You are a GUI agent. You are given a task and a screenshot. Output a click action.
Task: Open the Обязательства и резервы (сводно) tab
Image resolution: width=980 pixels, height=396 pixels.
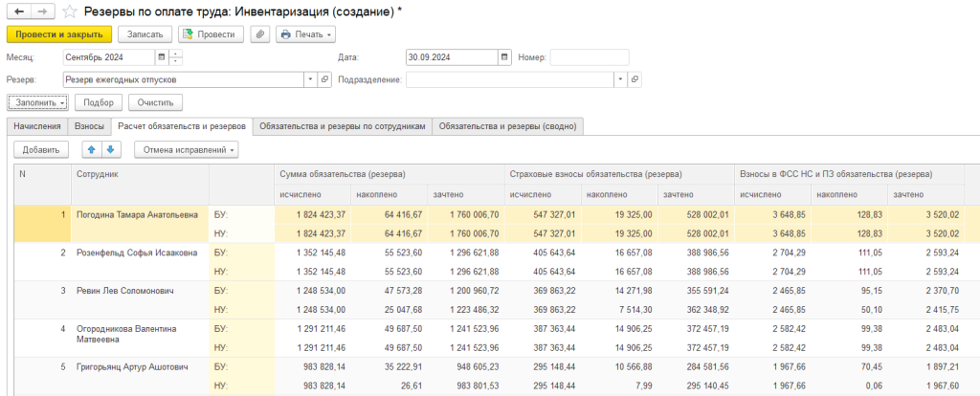pos(507,126)
